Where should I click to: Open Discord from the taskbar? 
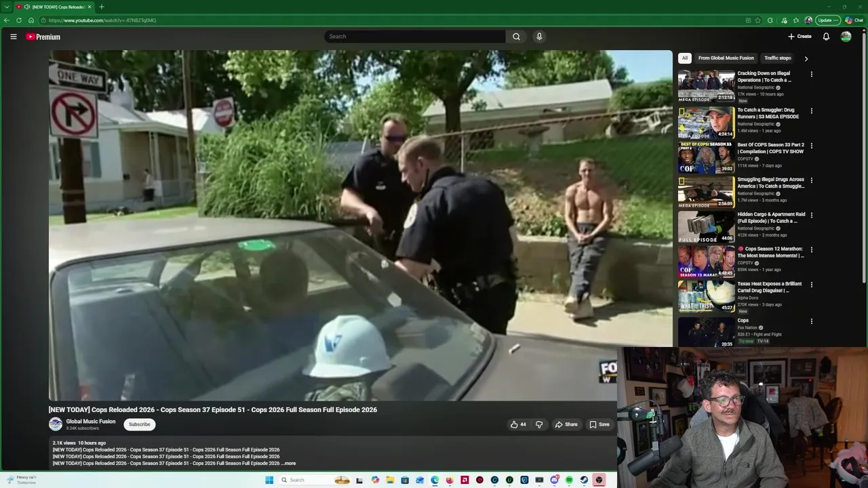[x=554, y=480]
